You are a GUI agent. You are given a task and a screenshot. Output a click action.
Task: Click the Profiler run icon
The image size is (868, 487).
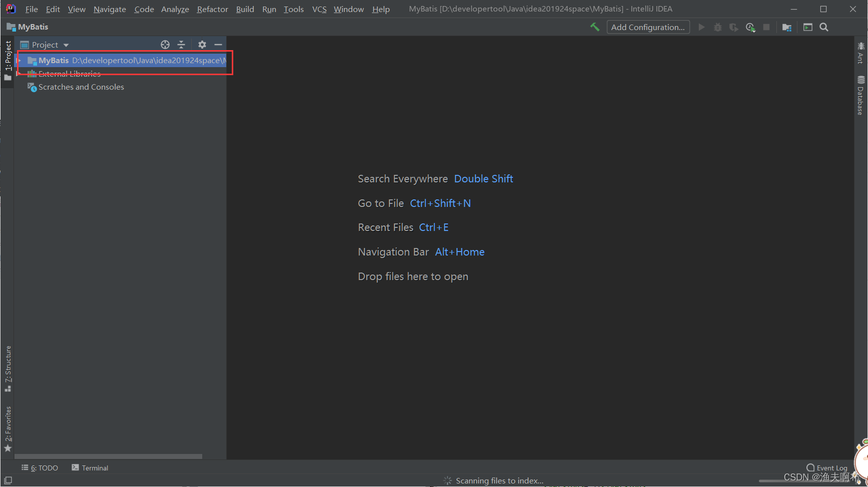point(750,27)
